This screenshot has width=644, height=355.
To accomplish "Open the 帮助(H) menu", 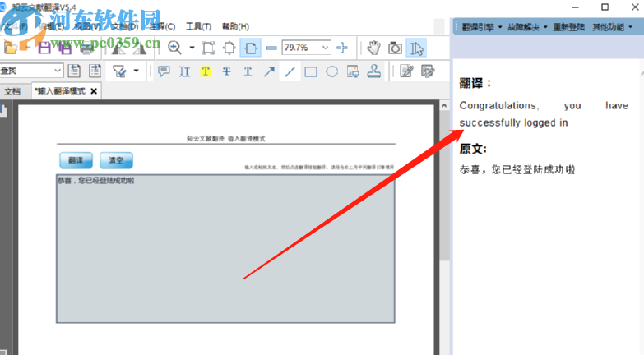I will click(x=236, y=26).
